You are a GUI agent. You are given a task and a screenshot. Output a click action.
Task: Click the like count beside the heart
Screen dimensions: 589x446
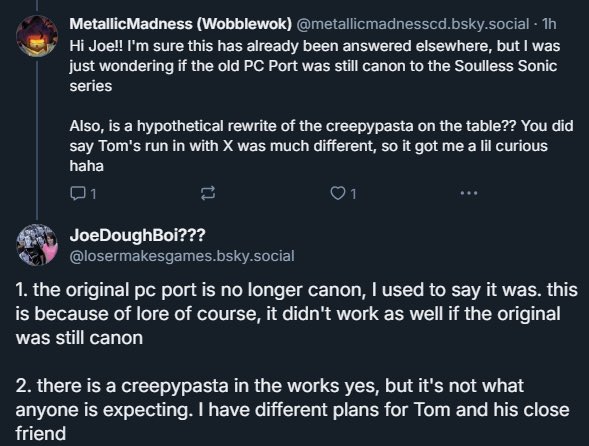coord(353,194)
